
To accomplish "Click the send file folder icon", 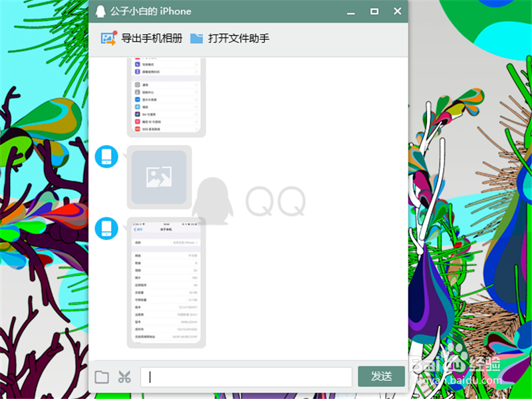I will pyautogui.click(x=102, y=376).
